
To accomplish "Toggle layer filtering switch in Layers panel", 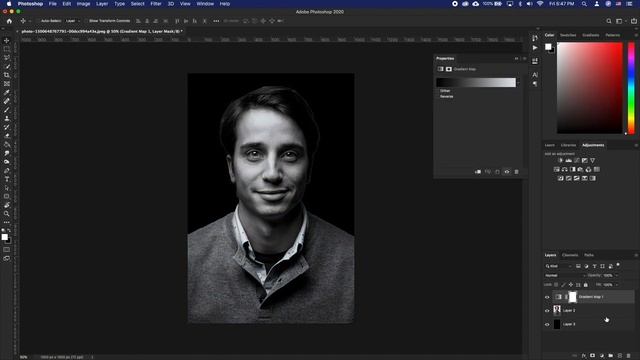I will point(618,265).
